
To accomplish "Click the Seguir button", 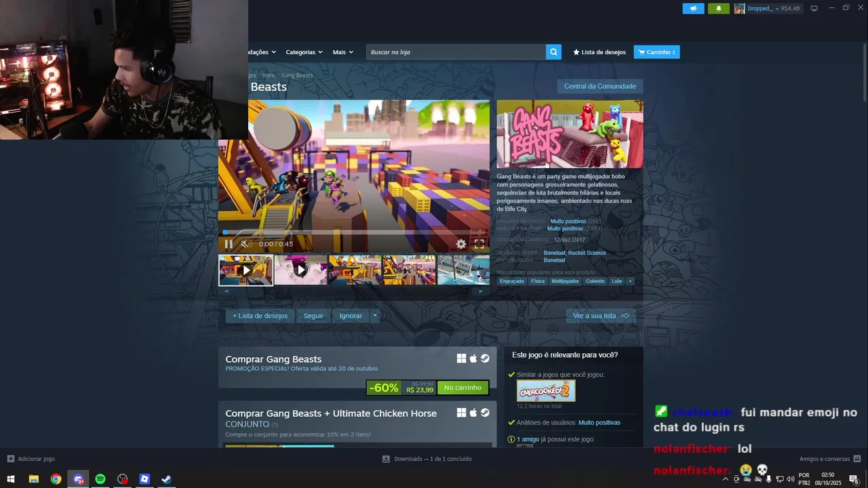I will pos(313,316).
